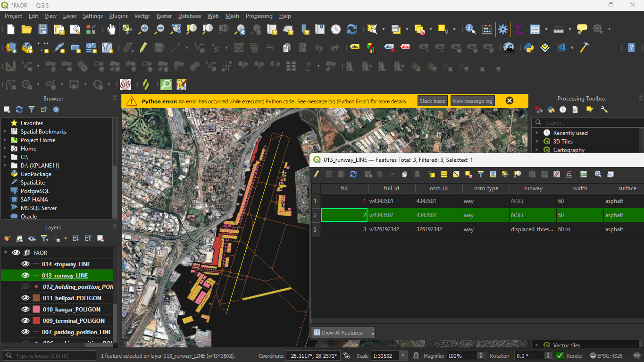The image size is (644, 362).
Task: Show the 012_holding_position layer
Action: point(25,287)
